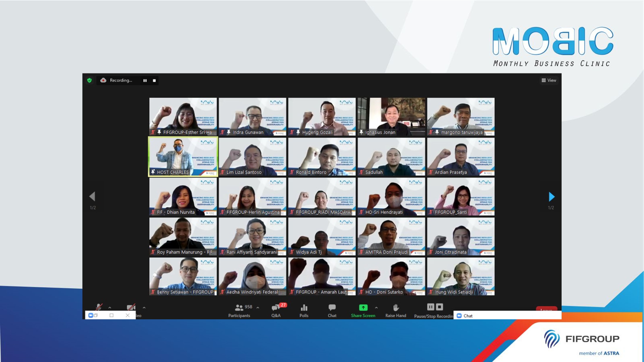
Task: Go to next page of participants
Action: (551, 197)
